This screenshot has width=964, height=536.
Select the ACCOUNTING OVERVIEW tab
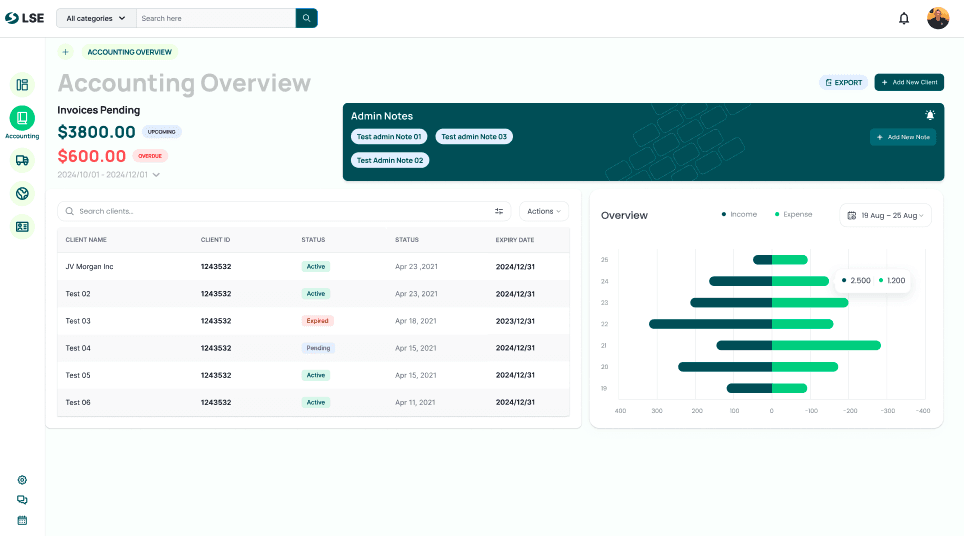(129, 52)
